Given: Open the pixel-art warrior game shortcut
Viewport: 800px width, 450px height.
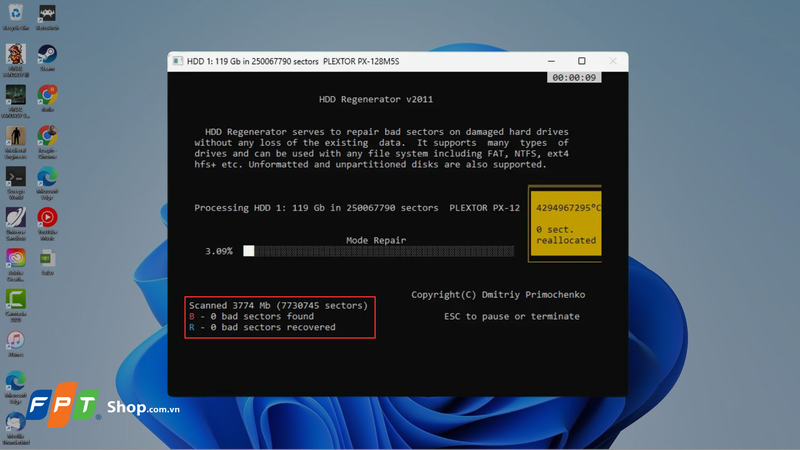Looking at the screenshot, I should (16, 60).
